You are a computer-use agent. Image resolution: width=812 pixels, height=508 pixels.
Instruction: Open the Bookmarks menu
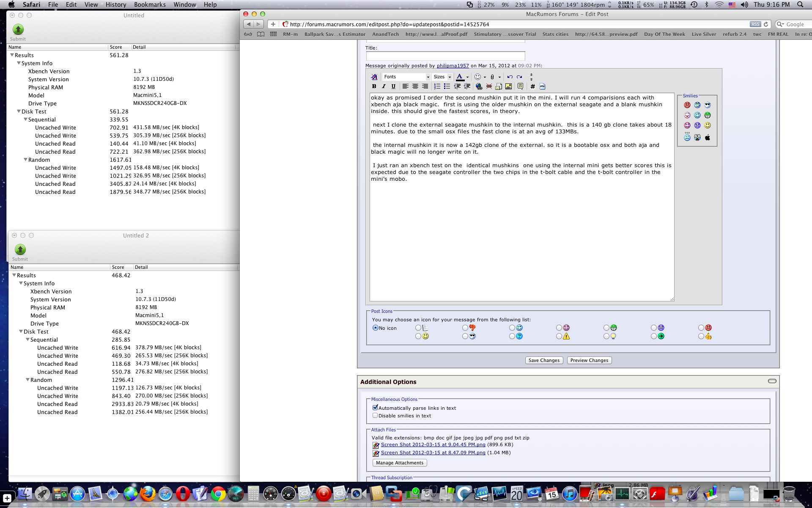click(x=150, y=5)
